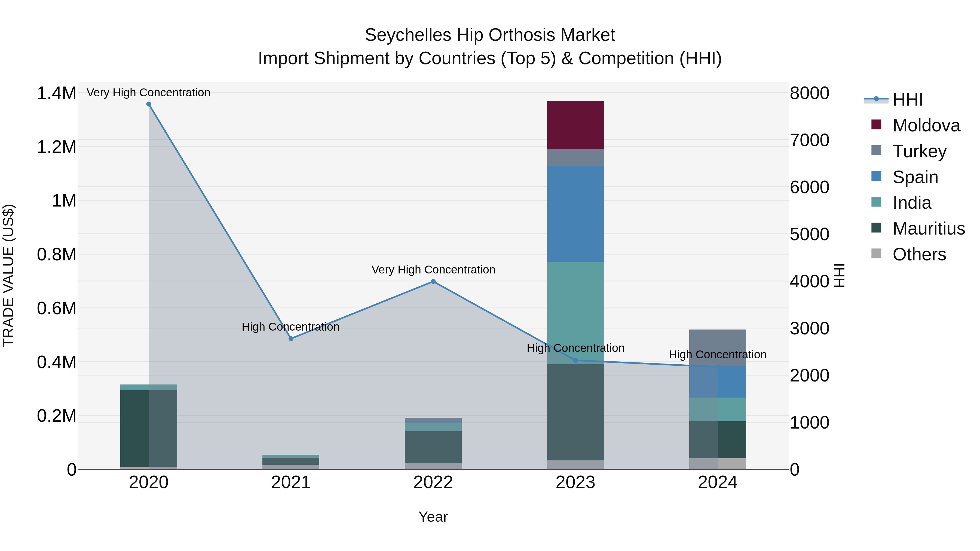Click the Mauritius dark green legend swatch
Screen dimensions: 980x551
[x=876, y=227]
